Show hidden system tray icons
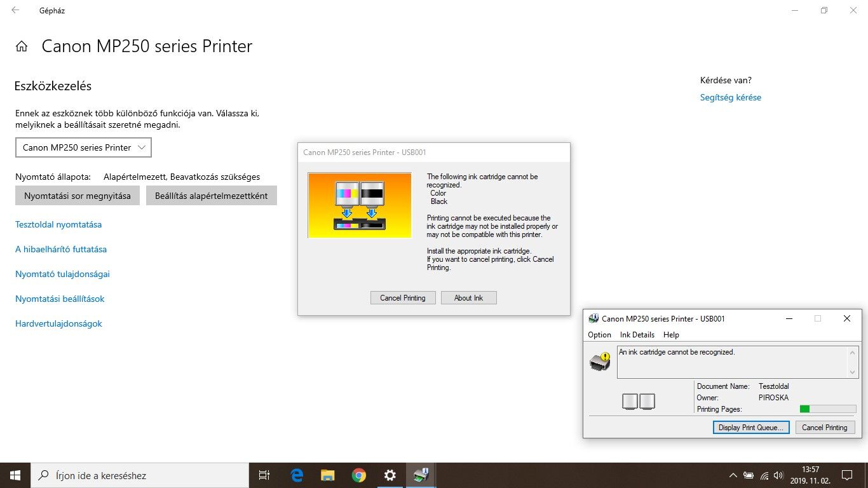Viewport: 868px width, 488px height. [x=733, y=475]
